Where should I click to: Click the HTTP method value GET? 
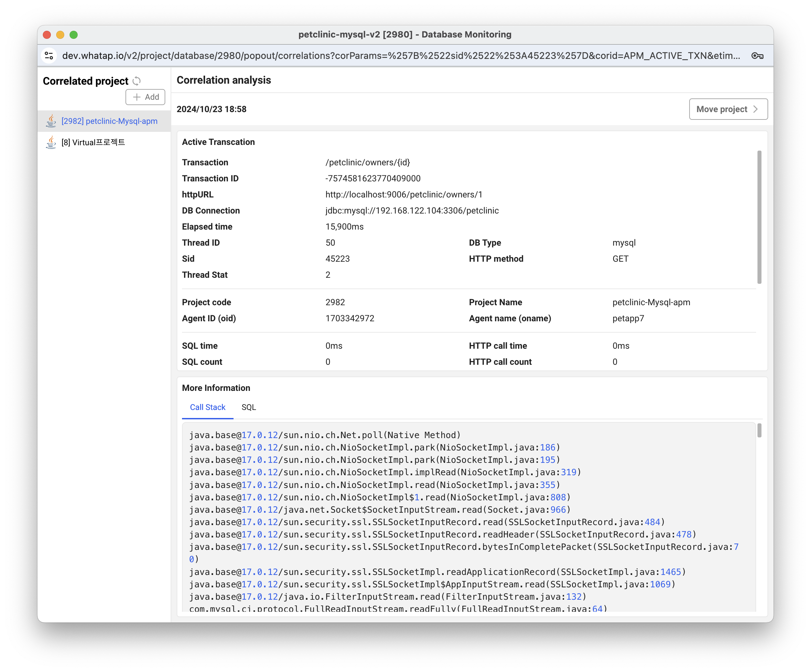(x=621, y=259)
